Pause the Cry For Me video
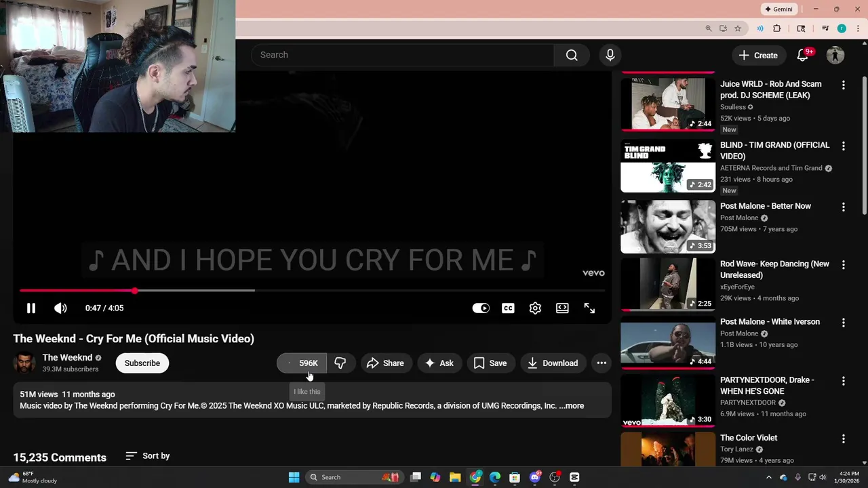This screenshot has width=868, height=488. point(31,308)
